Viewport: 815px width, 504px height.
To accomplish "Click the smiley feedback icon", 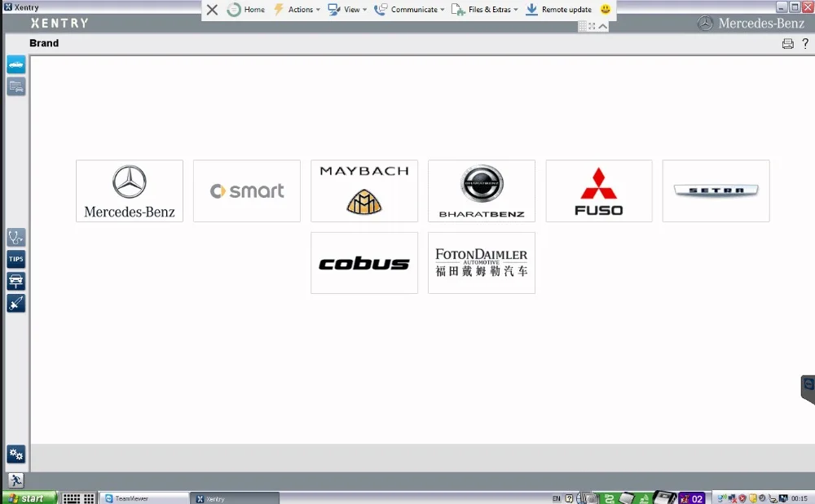I will point(605,9).
